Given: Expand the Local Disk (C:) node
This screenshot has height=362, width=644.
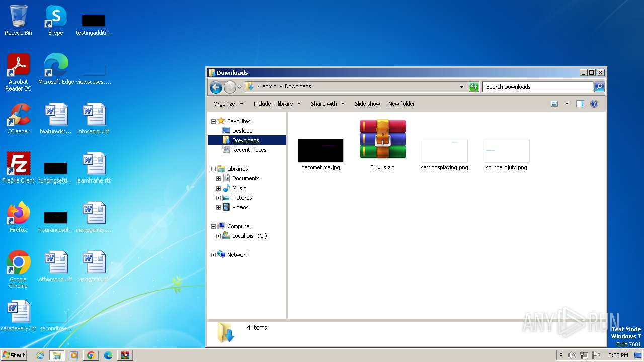Looking at the screenshot, I should click(x=218, y=236).
